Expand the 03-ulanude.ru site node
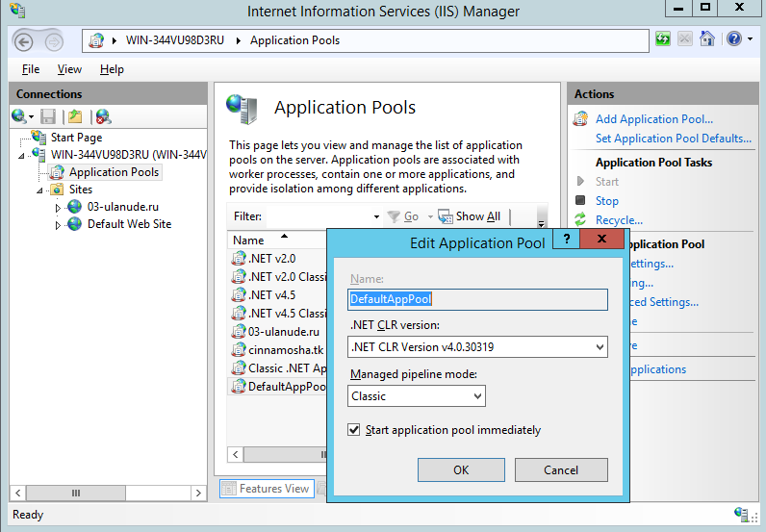The height and width of the screenshot is (532, 766). [x=58, y=208]
